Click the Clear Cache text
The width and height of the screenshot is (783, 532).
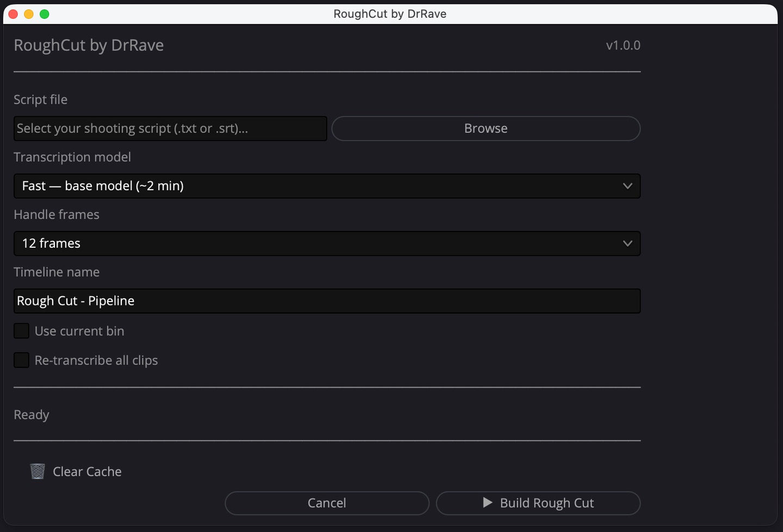(87, 472)
